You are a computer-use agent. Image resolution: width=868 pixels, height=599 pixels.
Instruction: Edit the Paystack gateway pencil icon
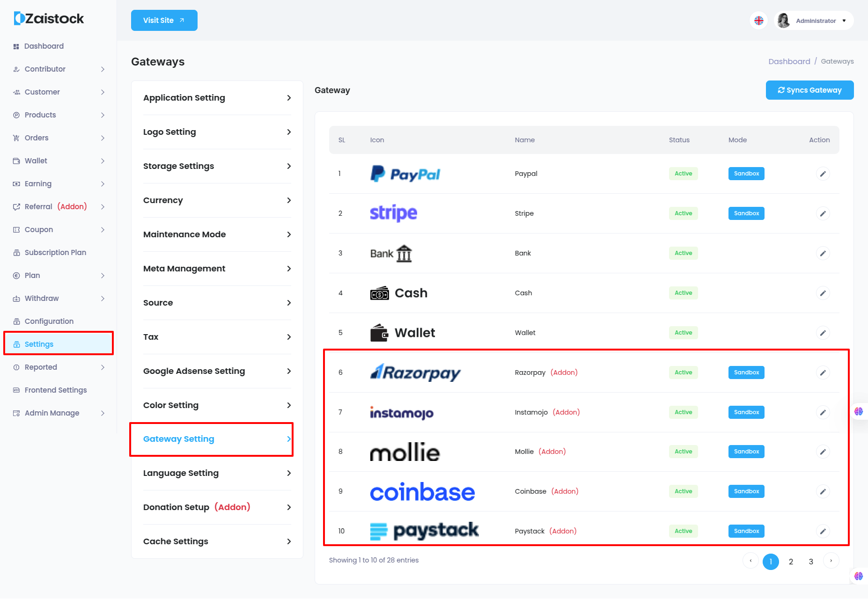[823, 531]
